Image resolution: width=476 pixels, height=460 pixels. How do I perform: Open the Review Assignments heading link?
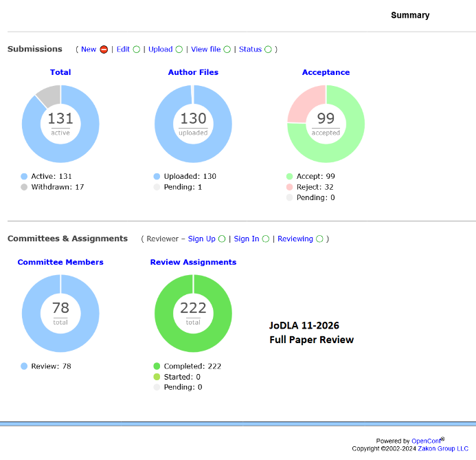[x=193, y=262]
